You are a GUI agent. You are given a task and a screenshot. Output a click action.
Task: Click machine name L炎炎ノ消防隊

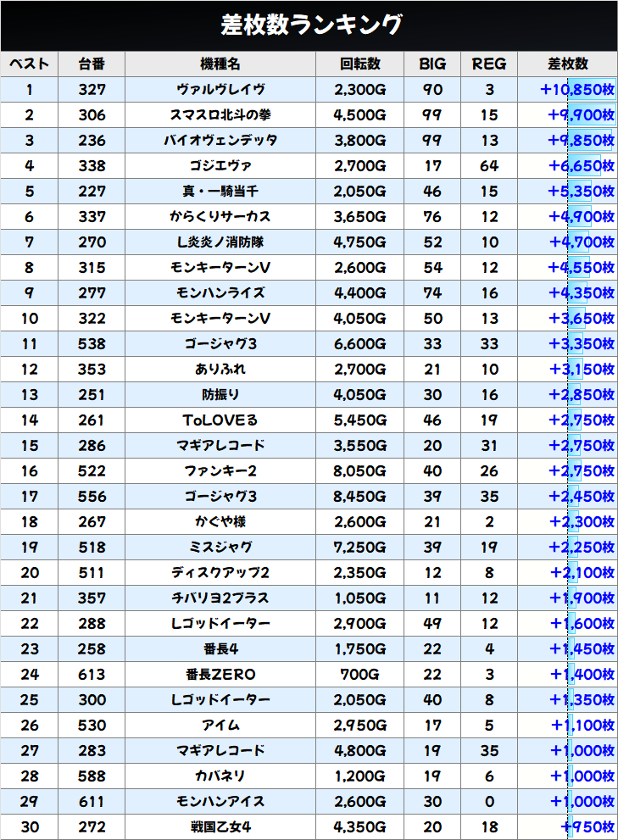[220, 242]
